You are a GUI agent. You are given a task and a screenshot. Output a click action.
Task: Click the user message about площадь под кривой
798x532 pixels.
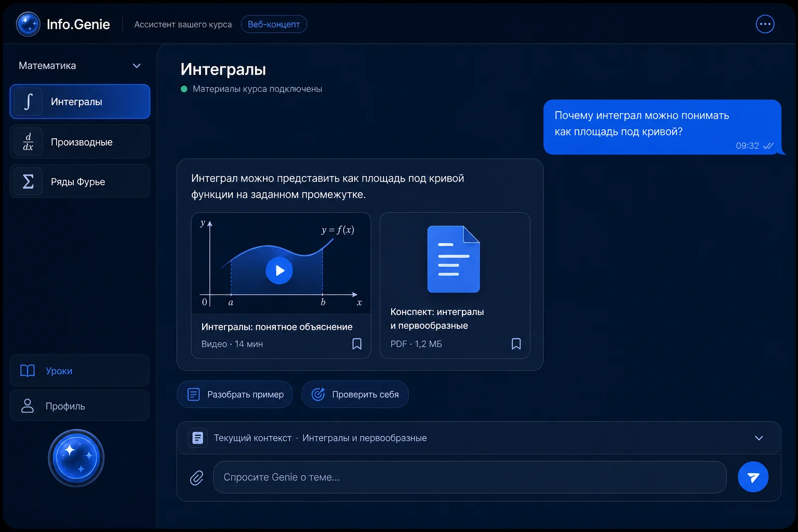click(662, 127)
